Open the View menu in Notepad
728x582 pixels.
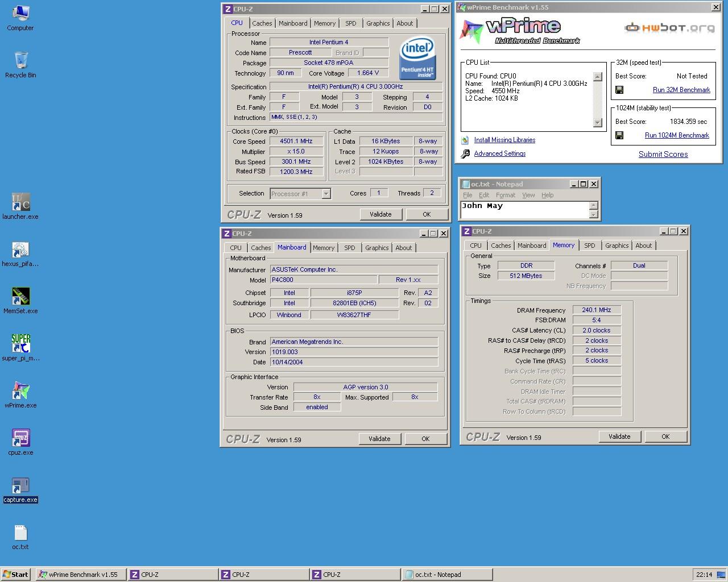point(528,195)
